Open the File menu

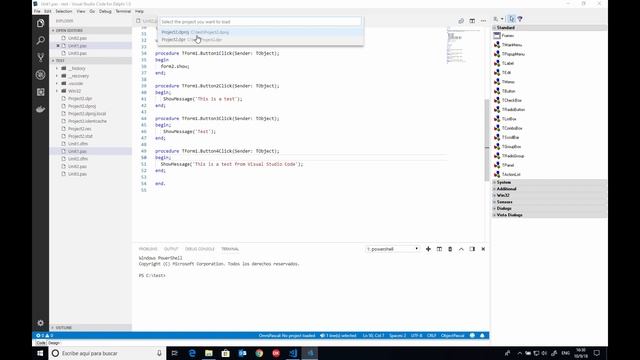coord(37,11)
